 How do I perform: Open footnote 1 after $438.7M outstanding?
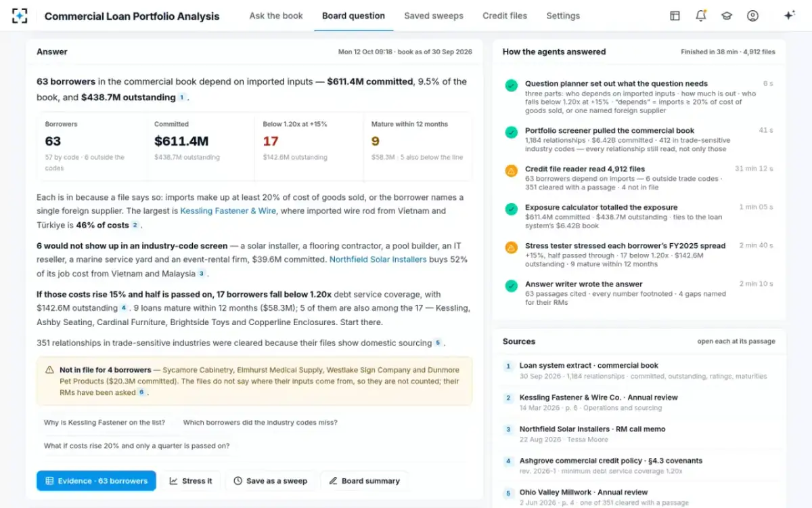click(x=181, y=98)
